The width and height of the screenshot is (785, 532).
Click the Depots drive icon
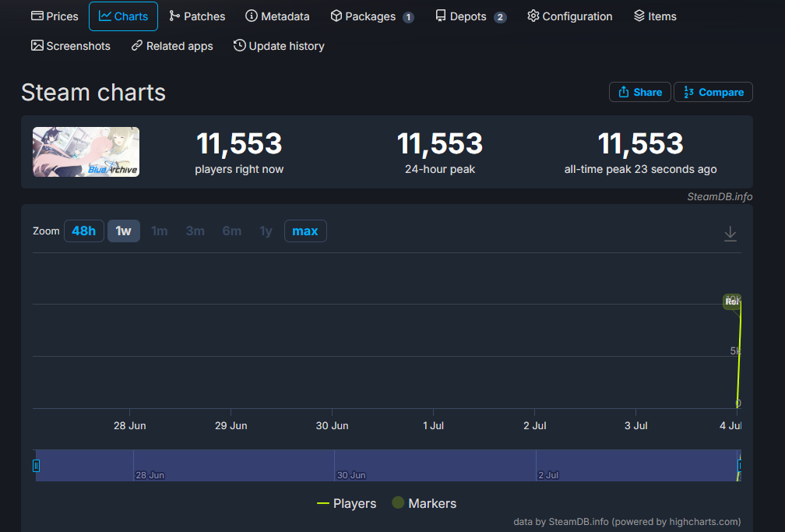[x=441, y=16]
